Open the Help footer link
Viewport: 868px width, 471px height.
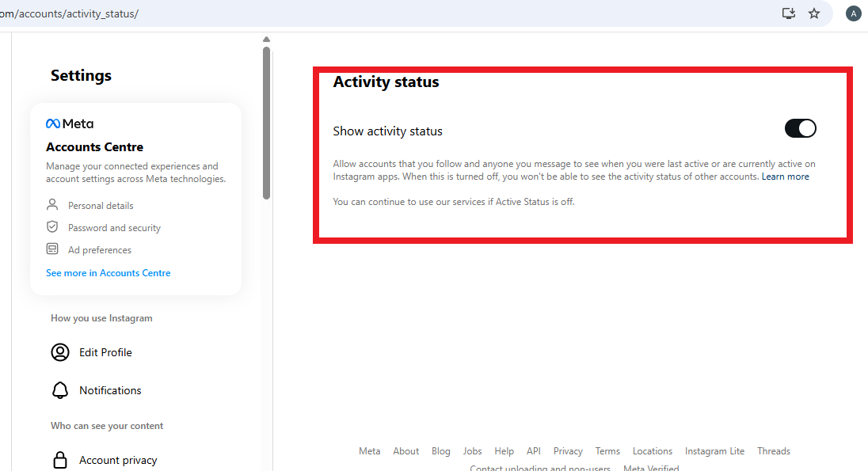(x=504, y=451)
